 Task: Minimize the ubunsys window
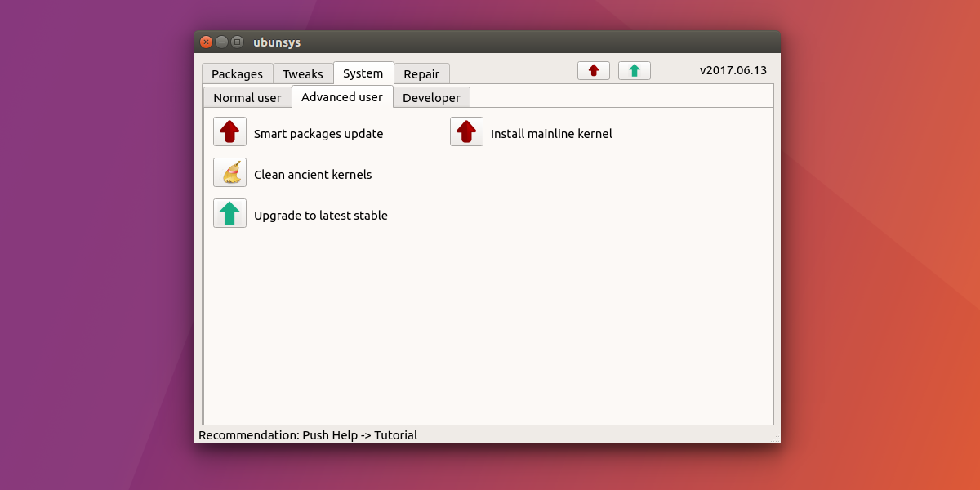click(221, 42)
